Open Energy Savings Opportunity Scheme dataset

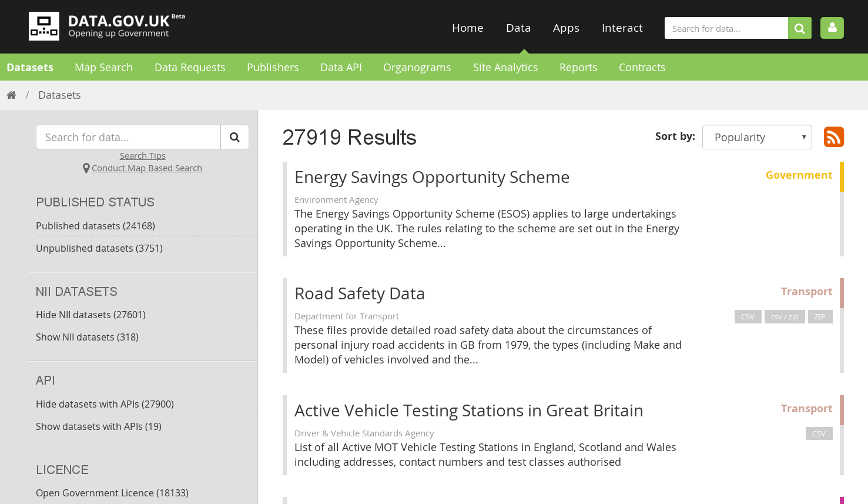(x=432, y=177)
